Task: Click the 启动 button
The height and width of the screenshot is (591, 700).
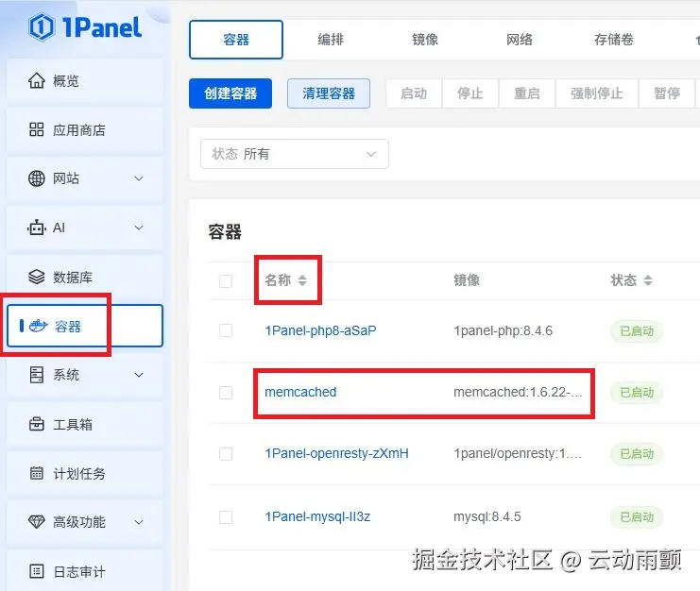Action: [x=414, y=93]
